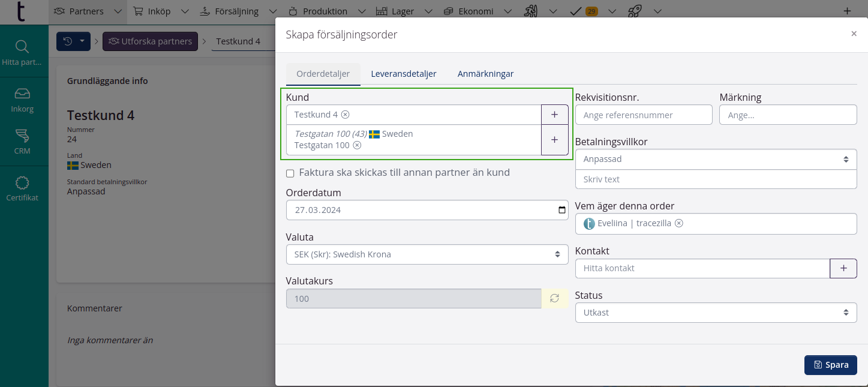
Task: Open the Anmärkningar tab
Action: [486, 73]
